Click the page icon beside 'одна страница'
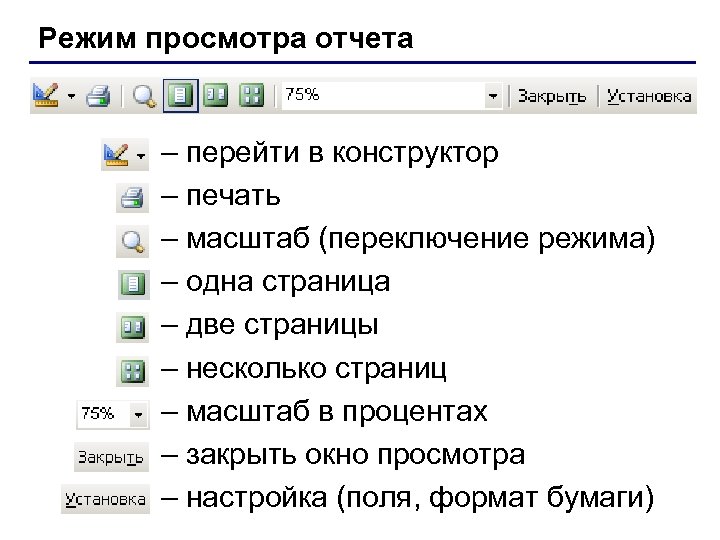This screenshot has width=720, height=540. (133, 284)
